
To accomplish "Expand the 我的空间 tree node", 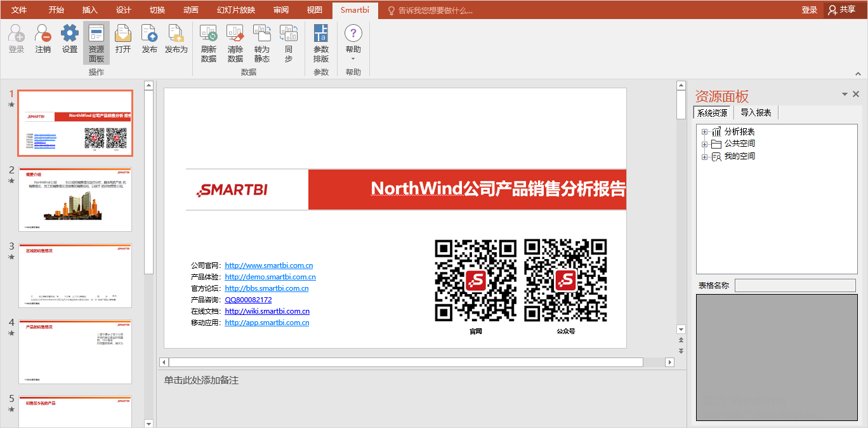I will click(704, 157).
